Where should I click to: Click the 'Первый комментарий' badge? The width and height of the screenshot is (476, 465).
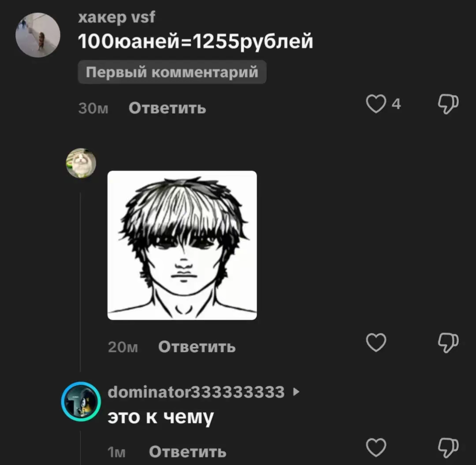(x=172, y=72)
